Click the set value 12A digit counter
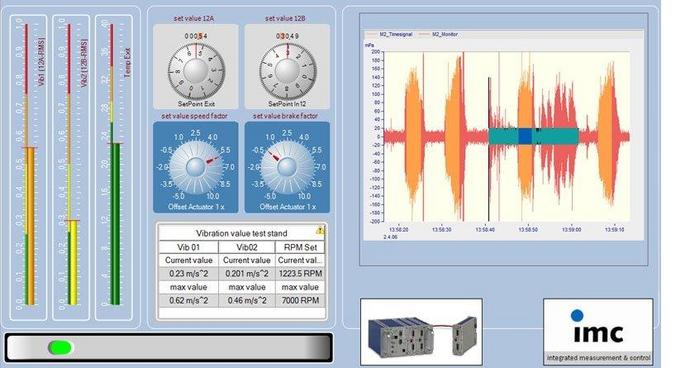Image resolution: width=690 pixels, height=368 pixels. 196,36
